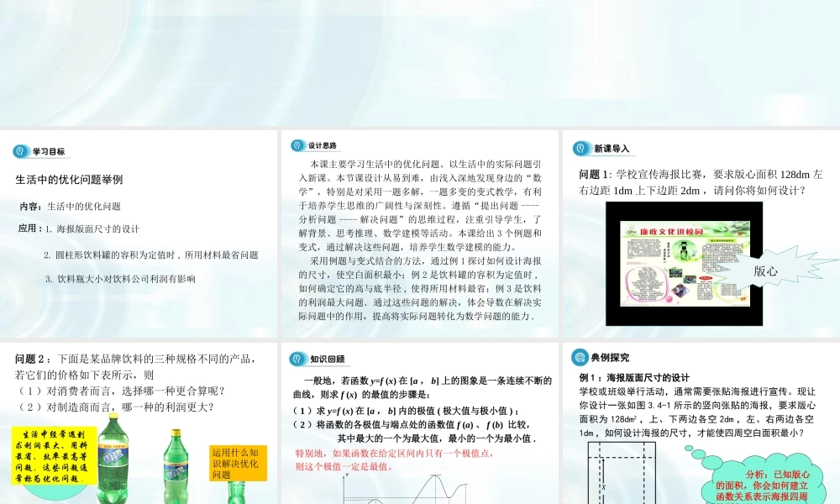
Task: Click the lamp icon next to 设计思路
Action: tap(296, 145)
